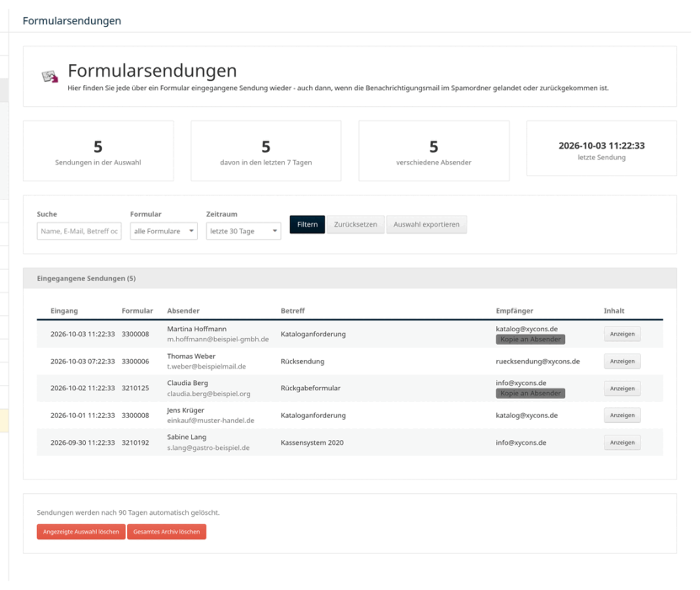Click Anzeigen in Sabine Lang's row

(x=623, y=442)
